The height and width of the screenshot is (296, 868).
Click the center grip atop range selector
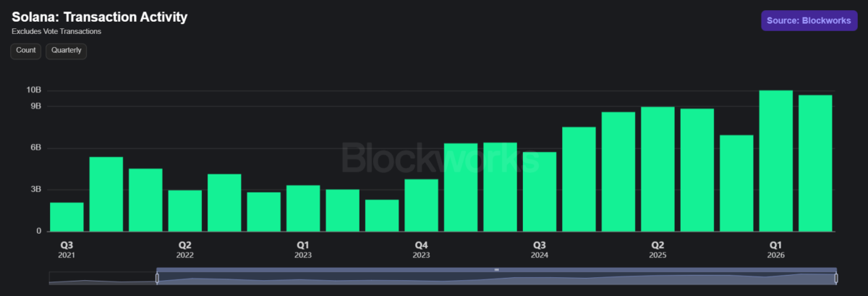[496, 269]
